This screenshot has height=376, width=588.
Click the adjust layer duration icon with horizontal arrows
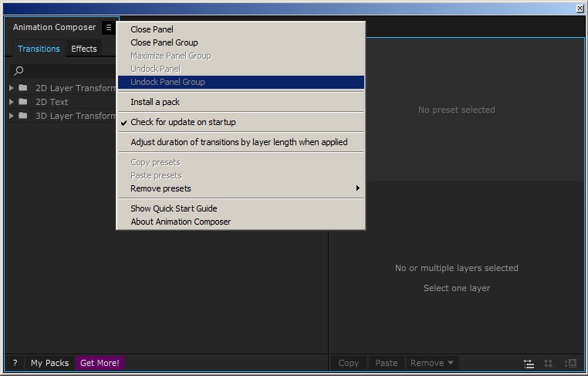(x=529, y=363)
